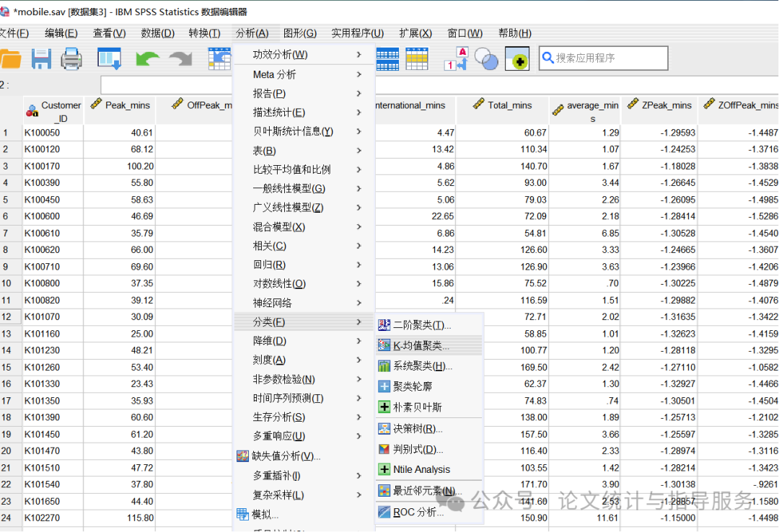Image resolution: width=779 pixels, height=532 pixels.
Task: Redo the action with the gray arrow
Action: [181, 59]
